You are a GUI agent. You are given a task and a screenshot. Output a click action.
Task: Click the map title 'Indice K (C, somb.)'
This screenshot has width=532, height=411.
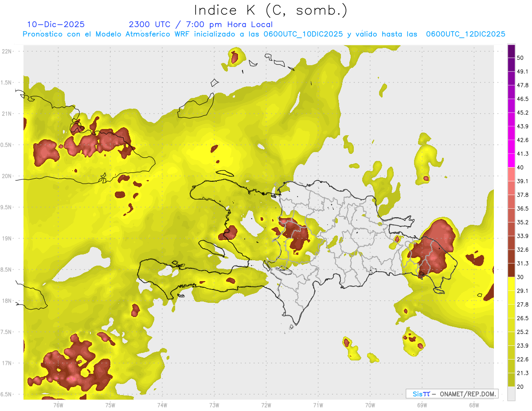[x=270, y=10]
